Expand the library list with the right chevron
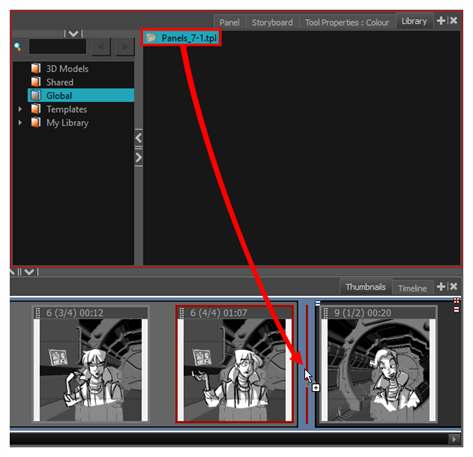Screen dimensions: 473x457 click(x=139, y=157)
